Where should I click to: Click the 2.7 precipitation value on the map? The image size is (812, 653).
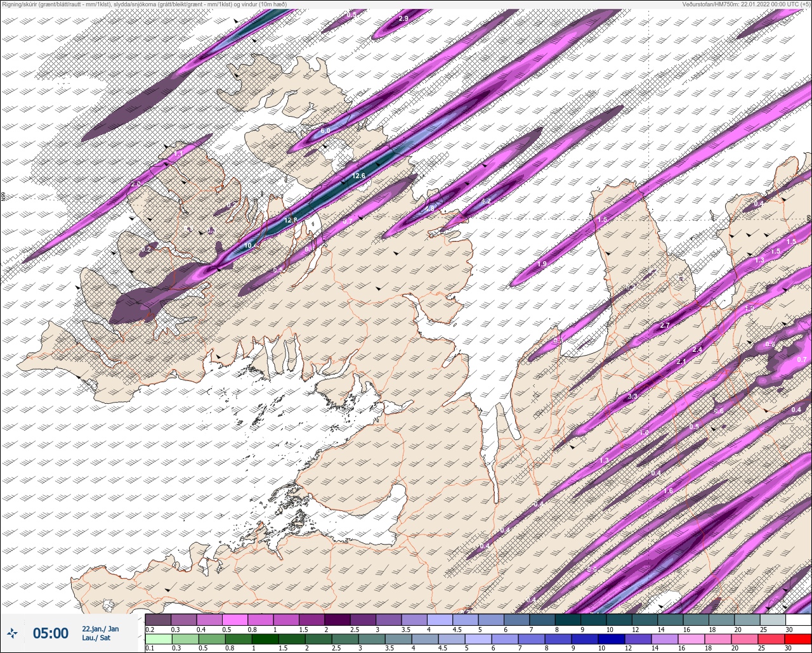(x=665, y=325)
